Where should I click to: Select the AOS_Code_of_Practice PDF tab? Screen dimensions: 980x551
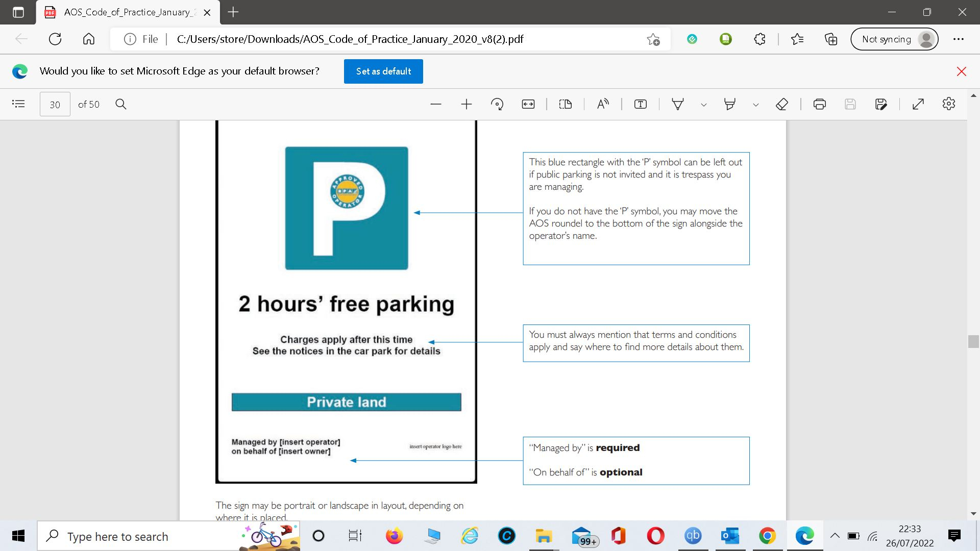tap(128, 12)
